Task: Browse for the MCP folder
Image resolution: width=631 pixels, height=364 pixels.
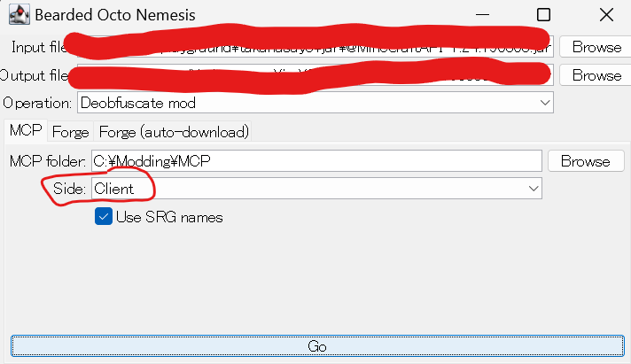Action: point(584,161)
